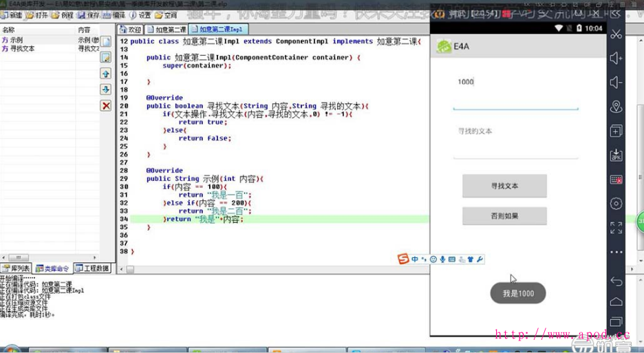The image size is (644, 353).
Task: Click the move up arrow icon
Action: [106, 74]
